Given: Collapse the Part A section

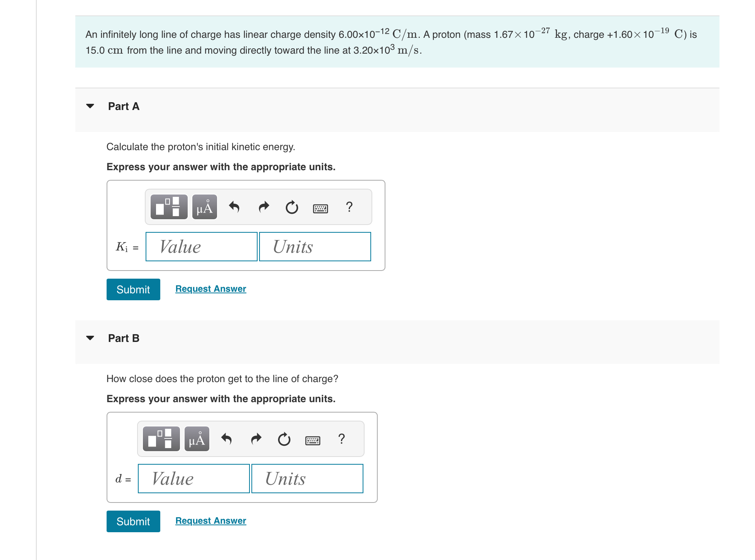Looking at the screenshot, I should point(90,106).
